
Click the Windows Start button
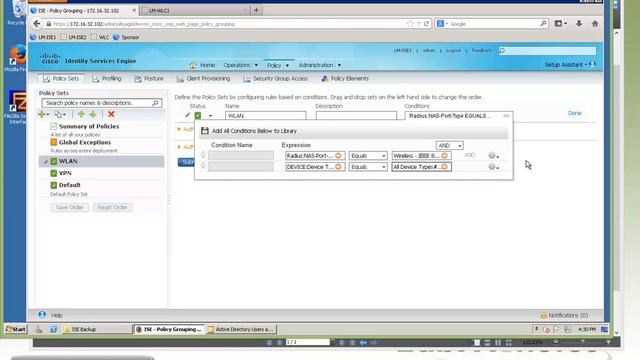[16, 329]
